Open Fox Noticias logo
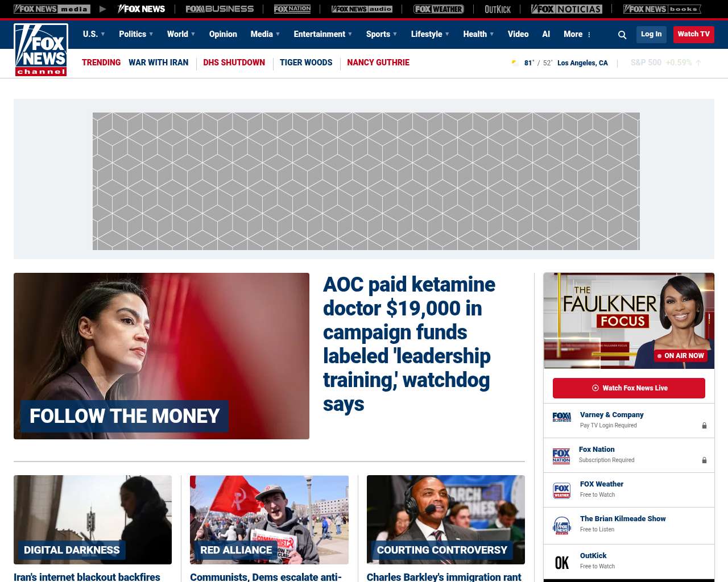The width and height of the screenshot is (728, 582). point(566,9)
